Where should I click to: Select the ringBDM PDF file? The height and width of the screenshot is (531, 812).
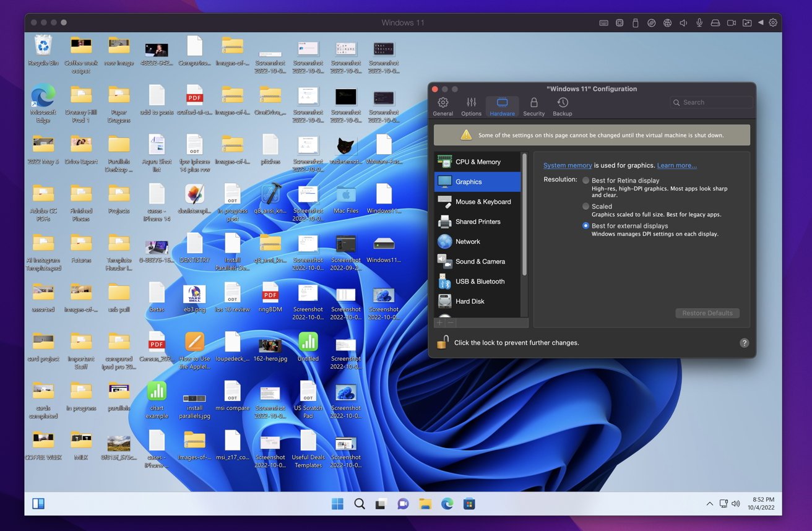coord(270,297)
